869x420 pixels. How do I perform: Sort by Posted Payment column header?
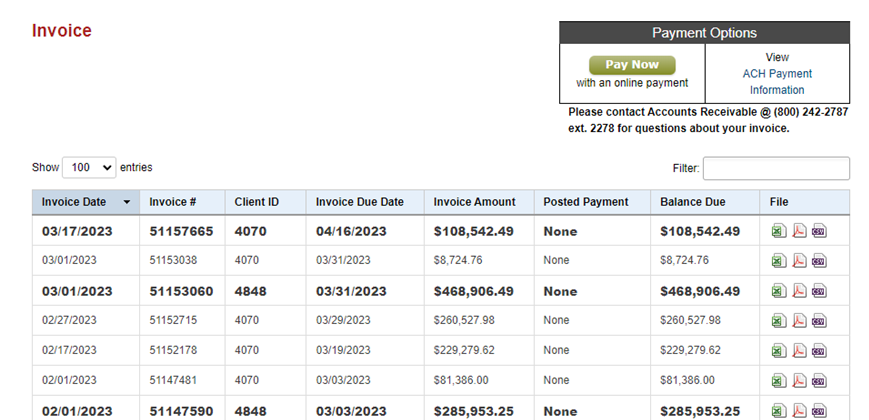pyautogui.click(x=586, y=202)
